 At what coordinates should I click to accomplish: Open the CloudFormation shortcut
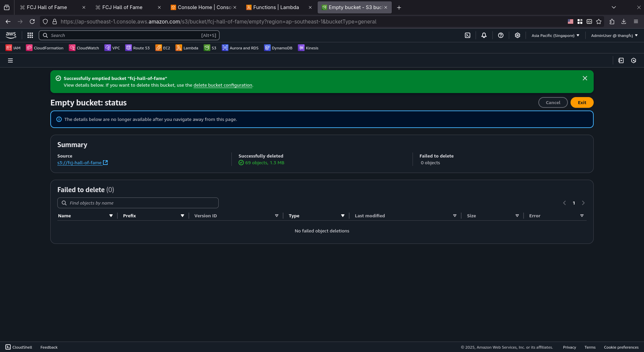(45, 48)
